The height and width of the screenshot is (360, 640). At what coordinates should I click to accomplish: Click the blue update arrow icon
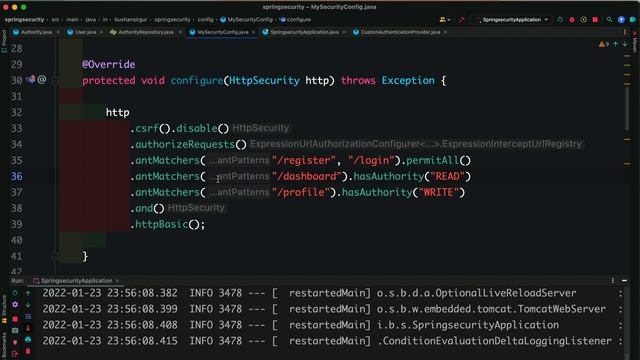point(621,20)
